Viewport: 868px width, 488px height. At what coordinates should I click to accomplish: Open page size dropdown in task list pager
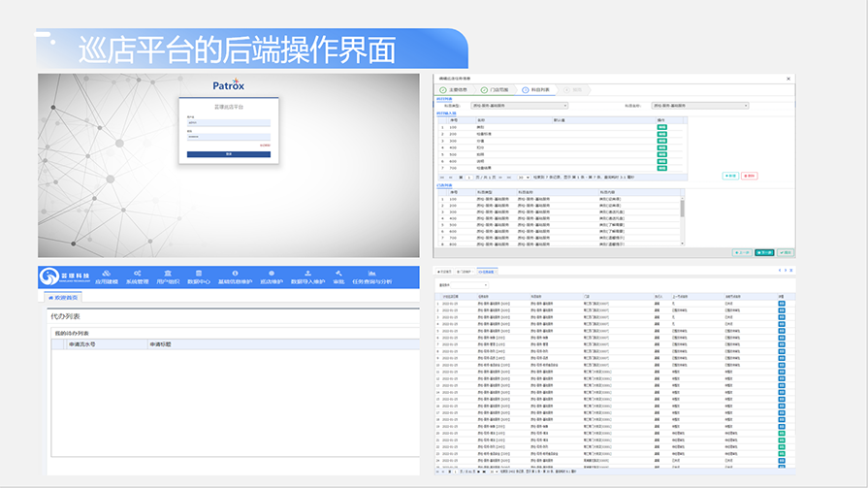point(494,472)
